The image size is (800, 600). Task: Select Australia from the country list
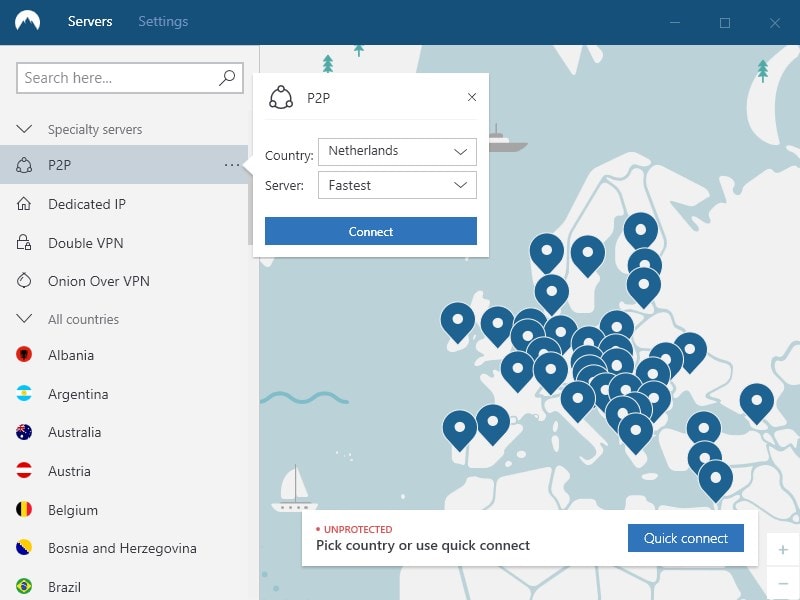pos(74,432)
